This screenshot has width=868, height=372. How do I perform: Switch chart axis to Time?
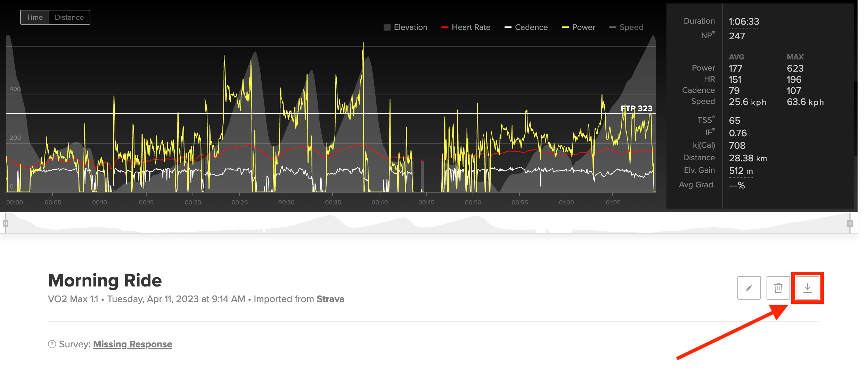(35, 17)
